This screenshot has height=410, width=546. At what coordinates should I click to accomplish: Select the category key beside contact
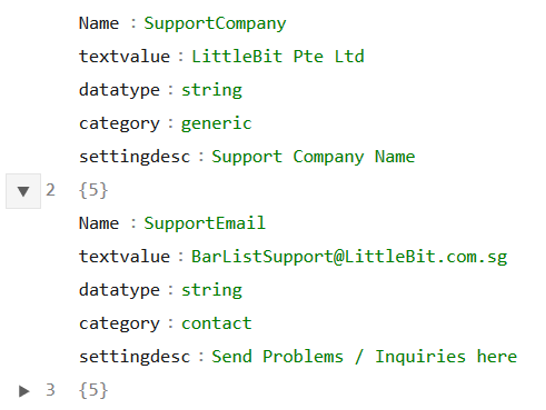[x=119, y=324]
